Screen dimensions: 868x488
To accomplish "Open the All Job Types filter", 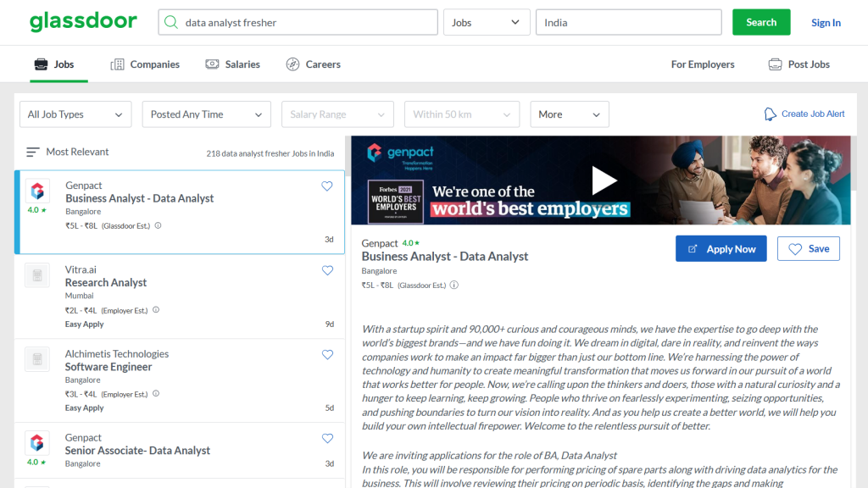I will coord(75,114).
